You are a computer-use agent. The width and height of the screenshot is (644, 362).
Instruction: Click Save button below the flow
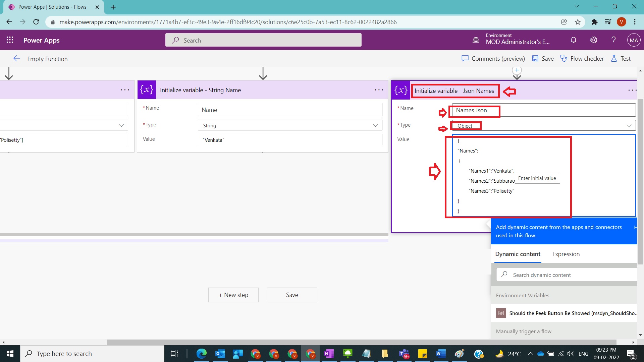292,295
